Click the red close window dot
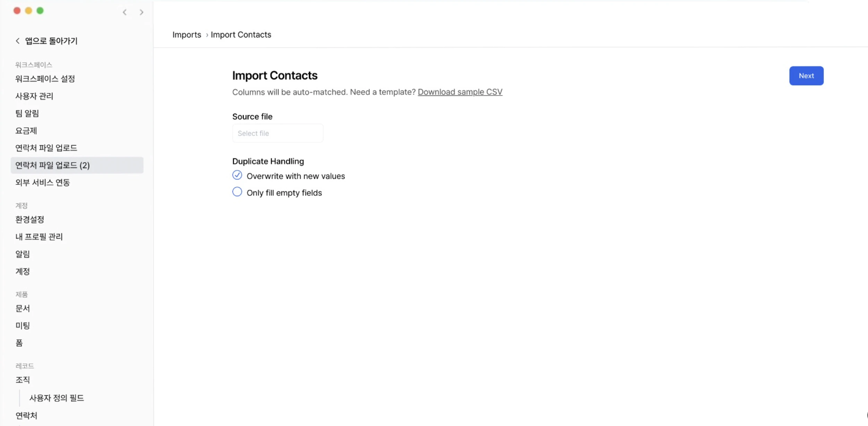 (x=17, y=11)
